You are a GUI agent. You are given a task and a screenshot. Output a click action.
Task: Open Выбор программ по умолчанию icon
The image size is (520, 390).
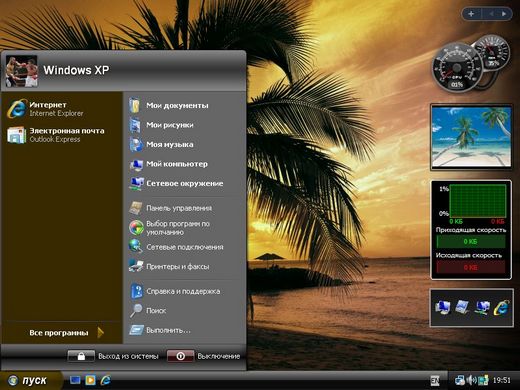tap(136, 227)
